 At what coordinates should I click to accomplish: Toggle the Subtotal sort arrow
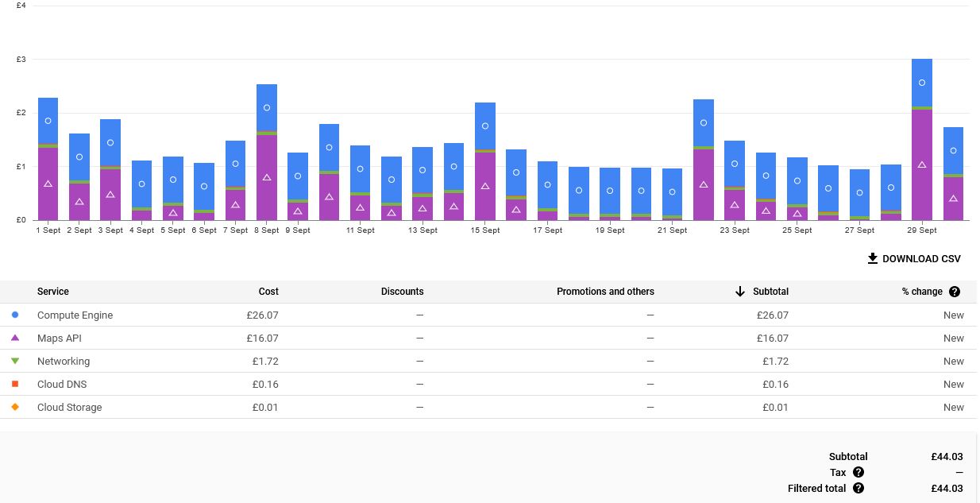(x=739, y=292)
